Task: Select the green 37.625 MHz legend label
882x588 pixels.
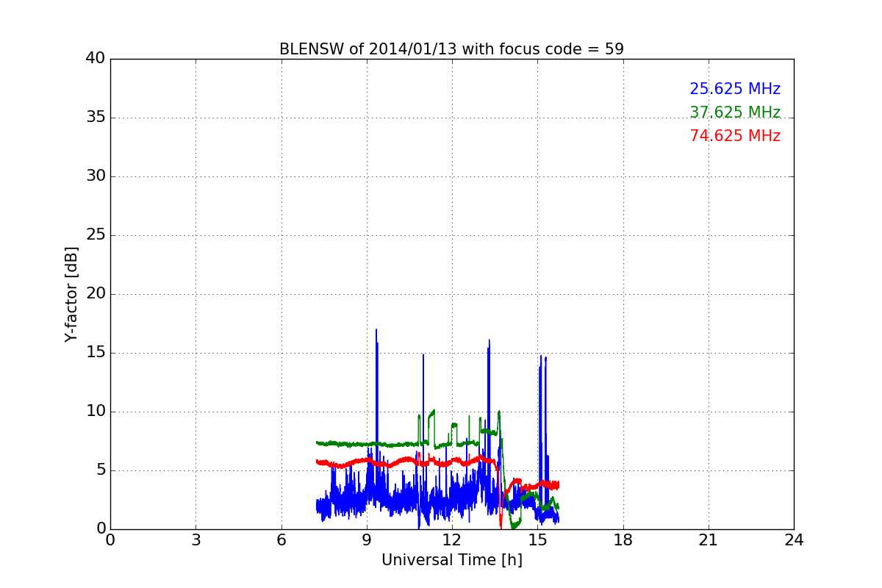Action: pyautogui.click(x=735, y=112)
